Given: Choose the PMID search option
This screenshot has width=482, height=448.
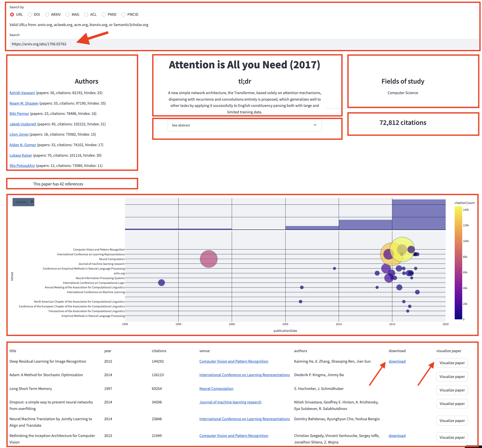Looking at the screenshot, I should (x=104, y=15).
